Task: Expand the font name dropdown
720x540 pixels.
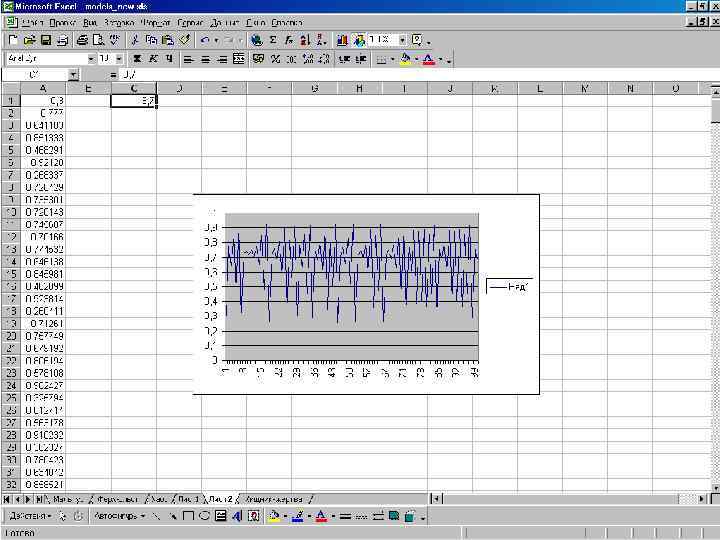Action: coord(90,59)
